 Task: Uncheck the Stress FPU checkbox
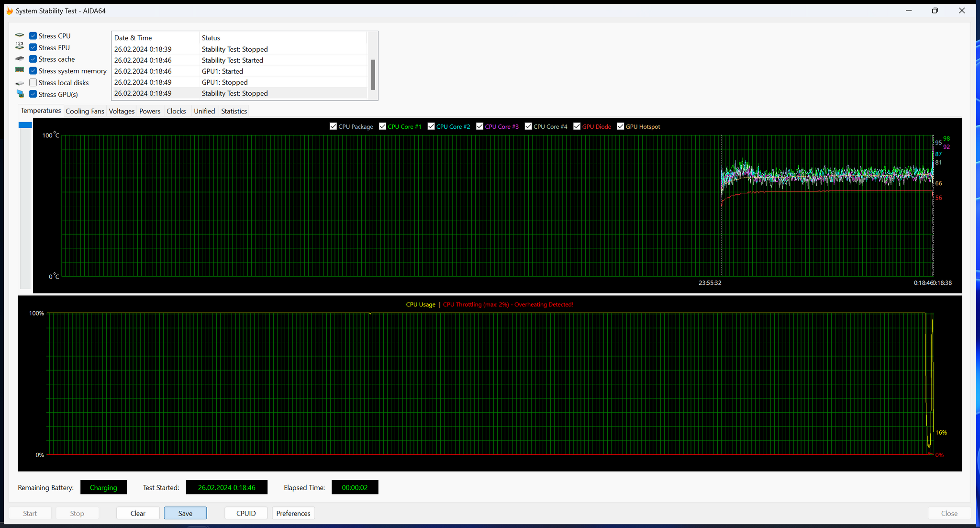click(33, 47)
